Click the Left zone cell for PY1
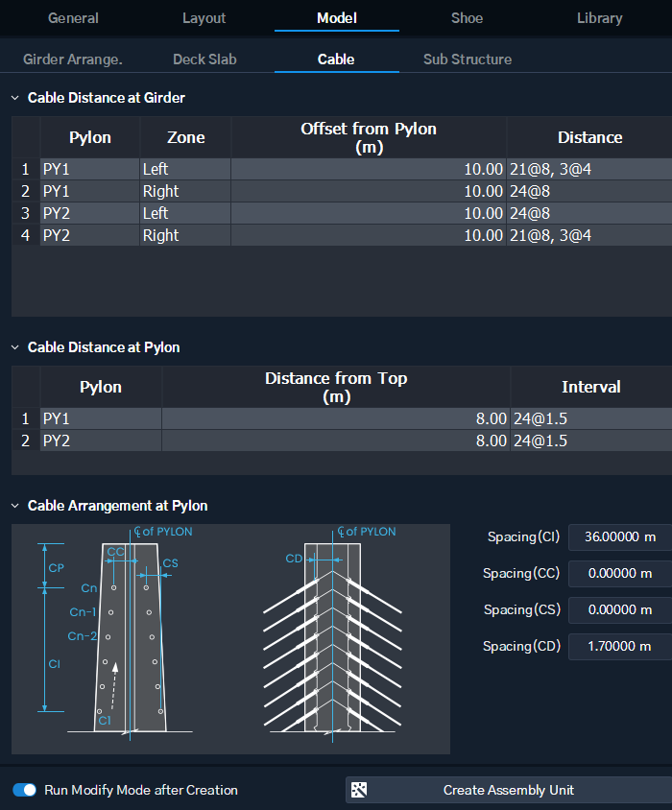 coord(185,169)
